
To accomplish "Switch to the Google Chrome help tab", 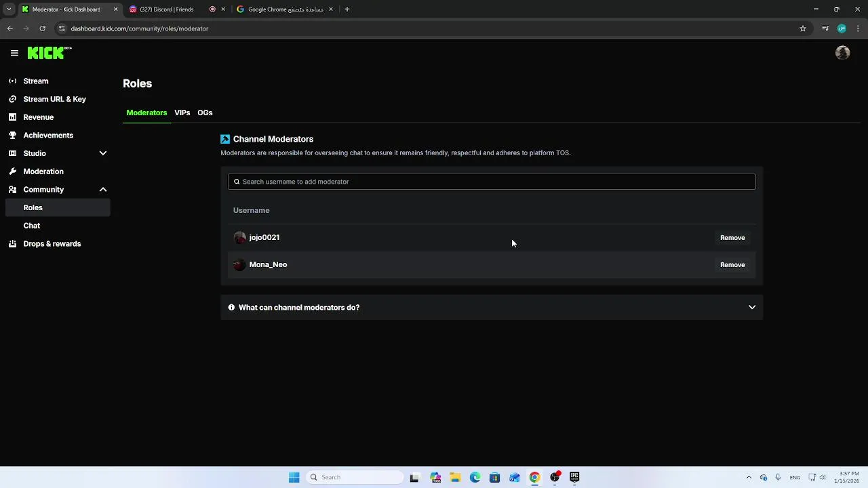I will click(x=285, y=9).
